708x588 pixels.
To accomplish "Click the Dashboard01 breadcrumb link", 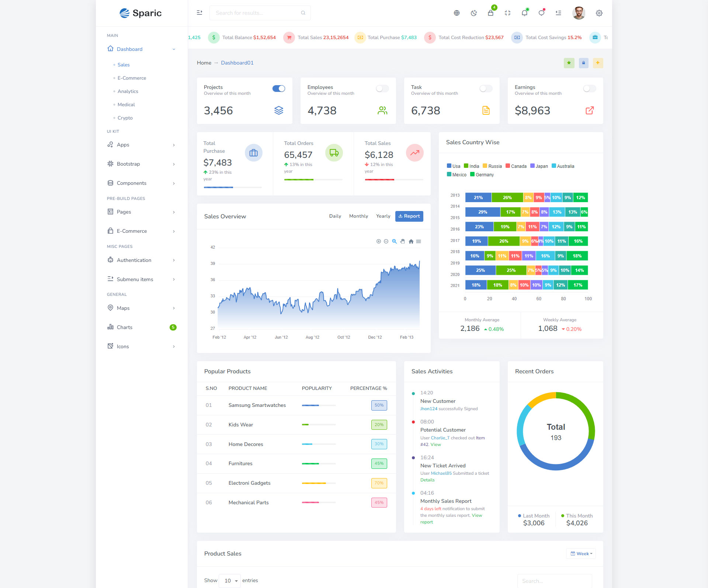I will [237, 63].
